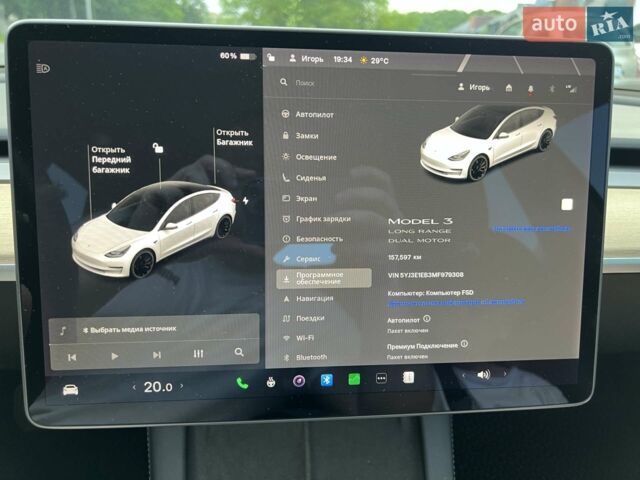The height and width of the screenshot is (480, 640).
Task: Skip to next track
Action: pos(157,355)
